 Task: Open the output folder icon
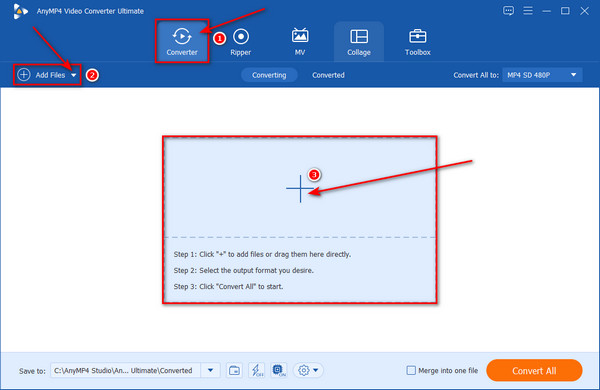(234, 370)
